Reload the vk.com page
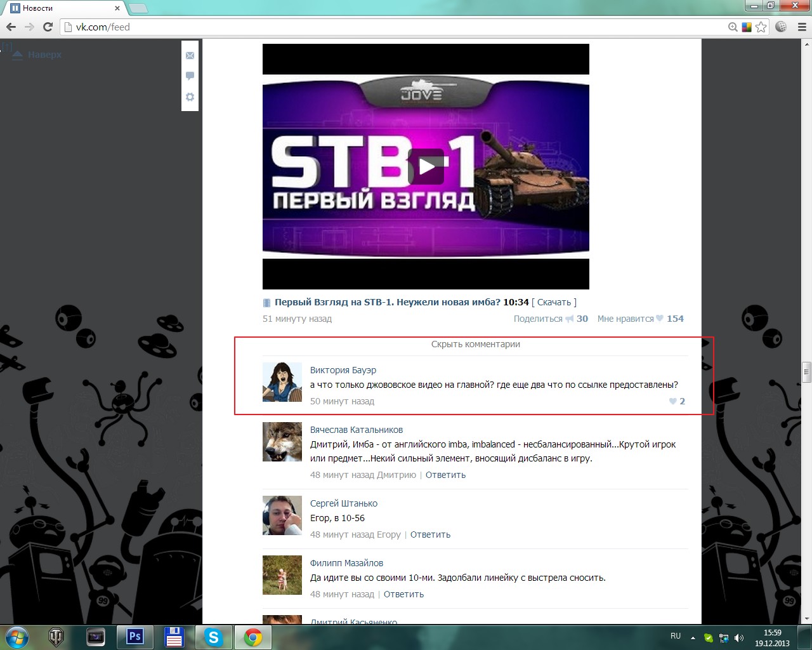Image resolution: width=812 pixels, height=650 pixels. click(48, 27)
